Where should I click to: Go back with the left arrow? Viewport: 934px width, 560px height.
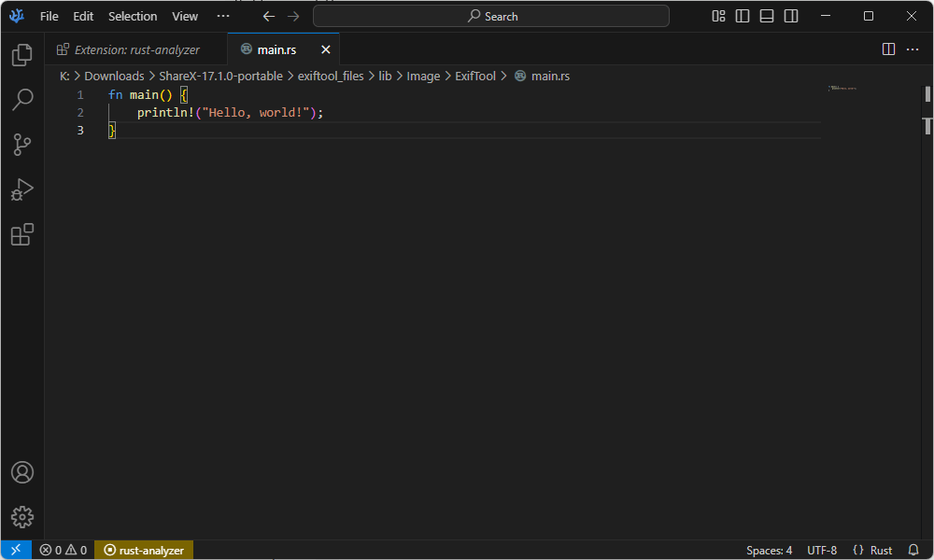[x=269, y=16]
